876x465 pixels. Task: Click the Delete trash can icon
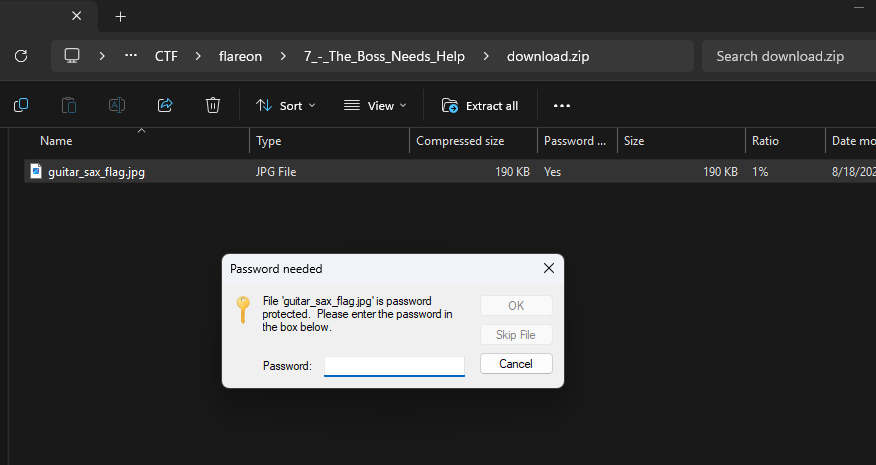[x=213, y=105]
